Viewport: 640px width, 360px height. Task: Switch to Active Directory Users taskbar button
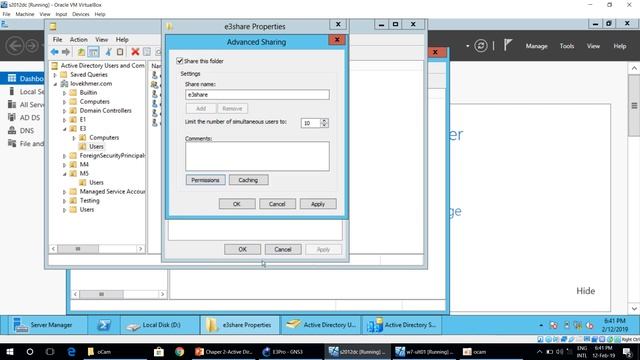pos(321,325)
